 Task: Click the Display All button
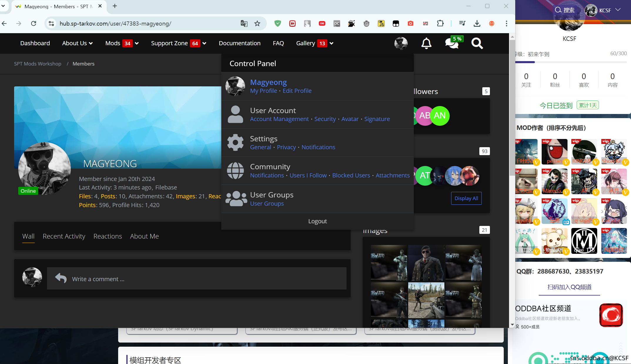coord(466,198)
